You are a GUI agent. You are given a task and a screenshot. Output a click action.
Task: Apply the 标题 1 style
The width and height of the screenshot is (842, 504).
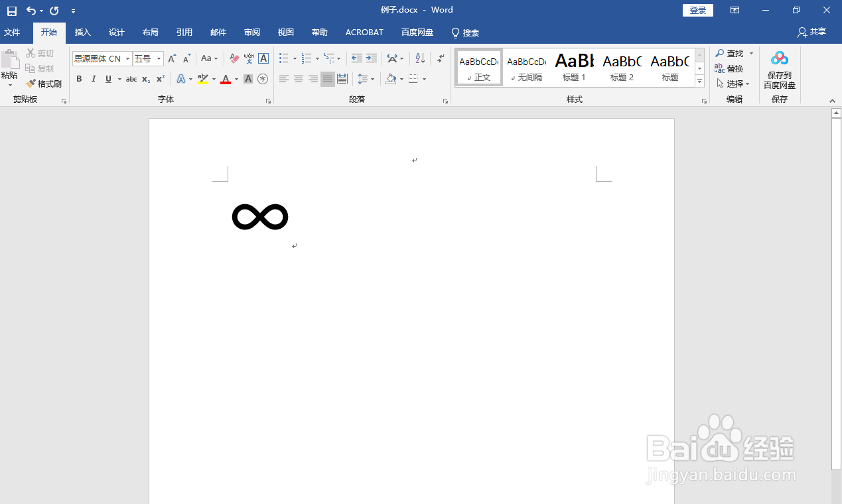pyautogui.click(x=574, y=66)
